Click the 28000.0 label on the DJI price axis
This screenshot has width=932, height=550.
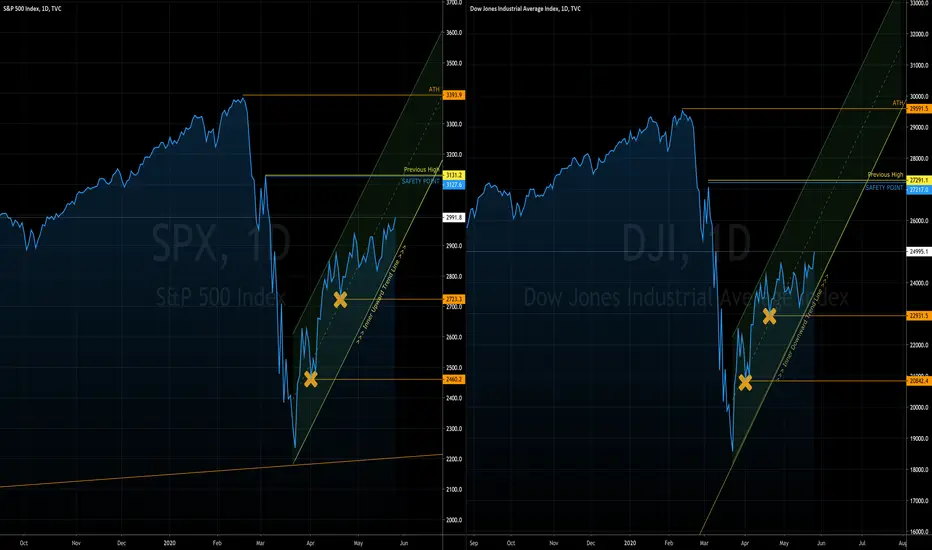(918, 159)
